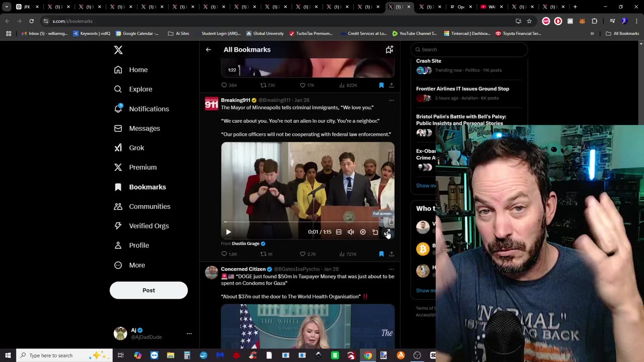644x362 pixels.
Task: Remove bookmark from Breaking911 post
Action: pos(381,254)
